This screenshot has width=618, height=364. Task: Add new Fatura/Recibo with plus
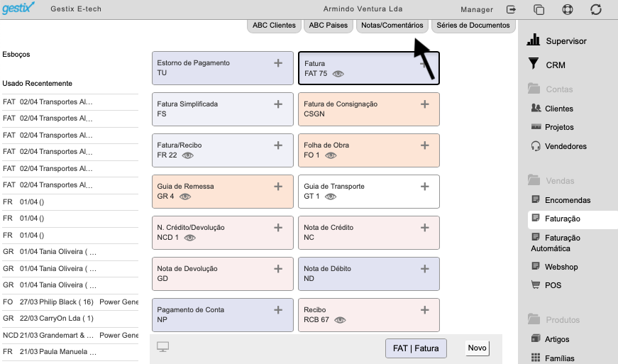tap(278, 145)
